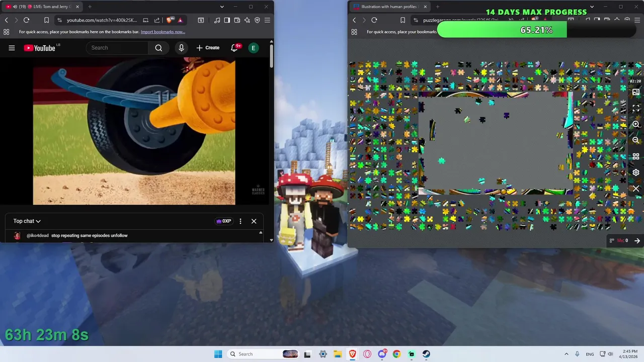Open a new tab in the puzzle window

coord(437,7)
